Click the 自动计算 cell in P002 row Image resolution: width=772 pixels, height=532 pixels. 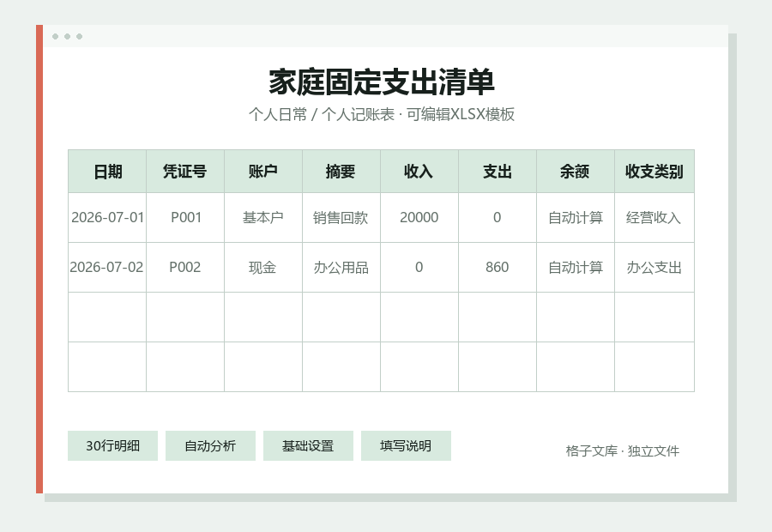point(576,268)
